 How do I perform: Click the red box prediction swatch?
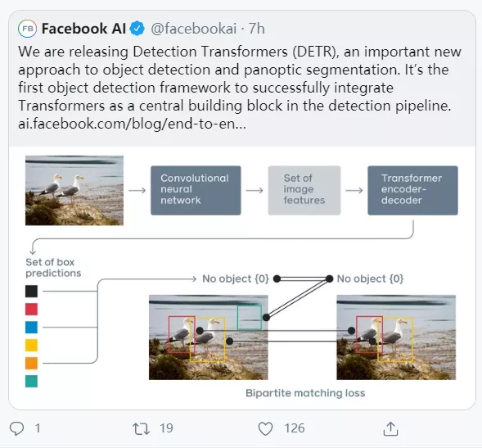pyautogui.click(x=31, y=310)
